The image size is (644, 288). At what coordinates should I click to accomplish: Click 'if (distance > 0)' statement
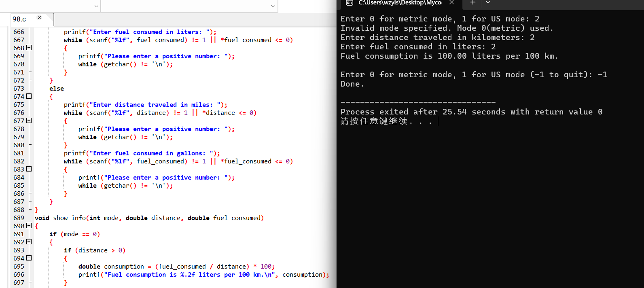(95, 250)
